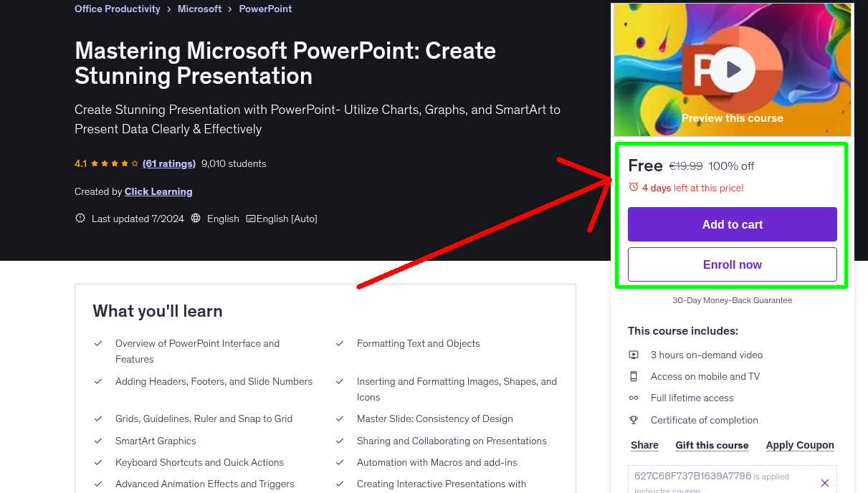Click the red alarm clock icon
Screen dimensions: 868x493
[x=633, y=186]
